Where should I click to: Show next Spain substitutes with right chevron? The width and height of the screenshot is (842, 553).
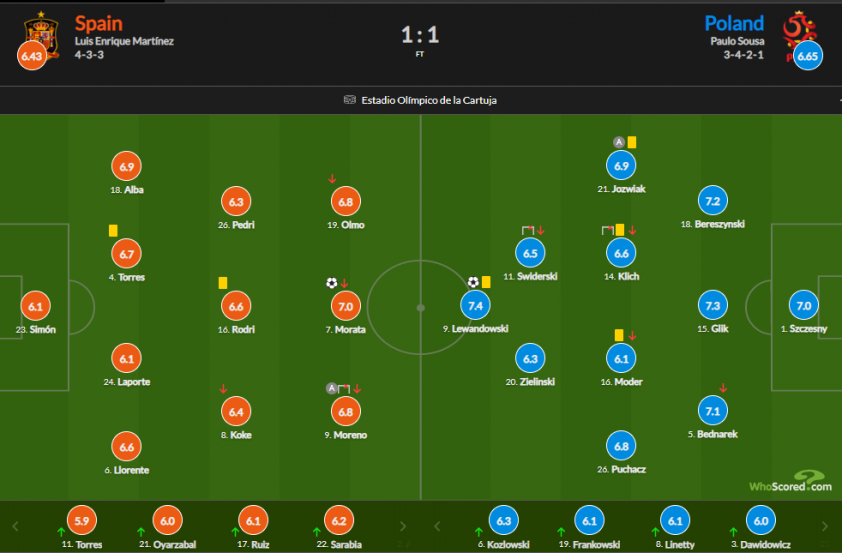[403, 527]
